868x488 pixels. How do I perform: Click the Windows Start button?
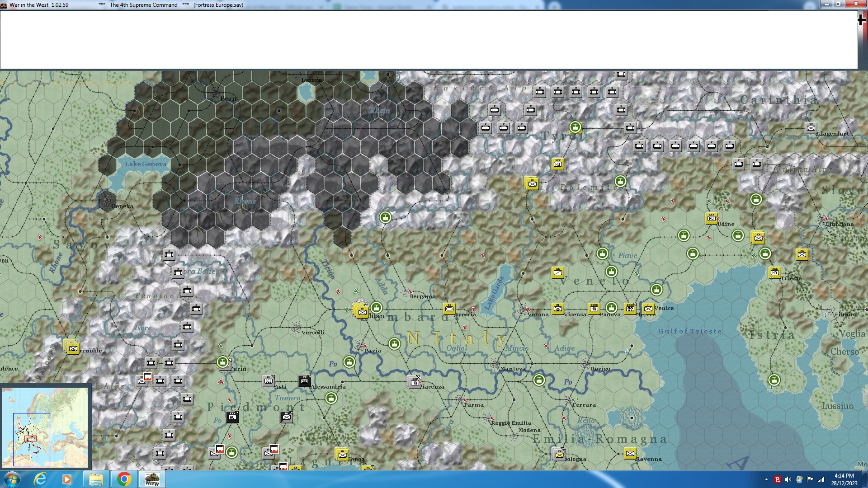click(x=12, y=479)
